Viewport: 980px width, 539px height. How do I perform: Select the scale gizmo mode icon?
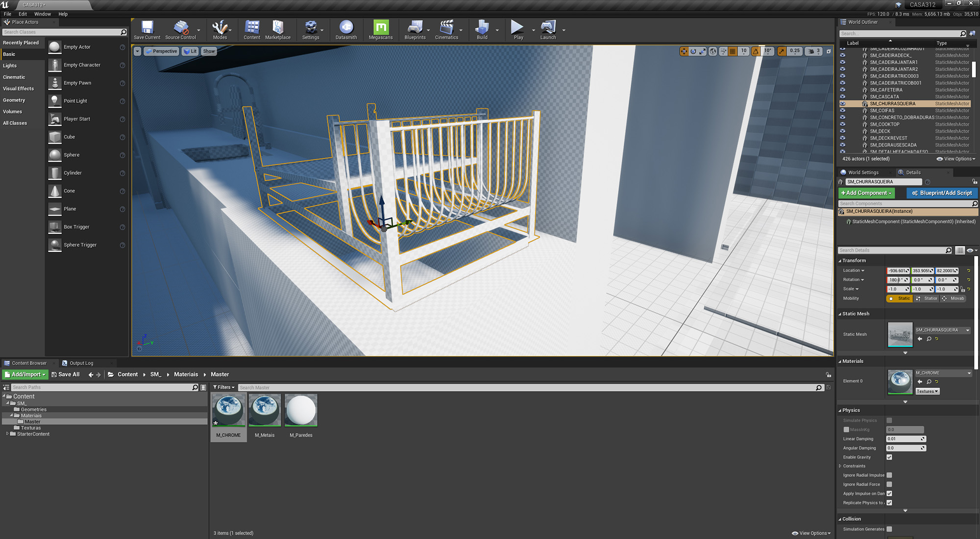click(703, 51)
